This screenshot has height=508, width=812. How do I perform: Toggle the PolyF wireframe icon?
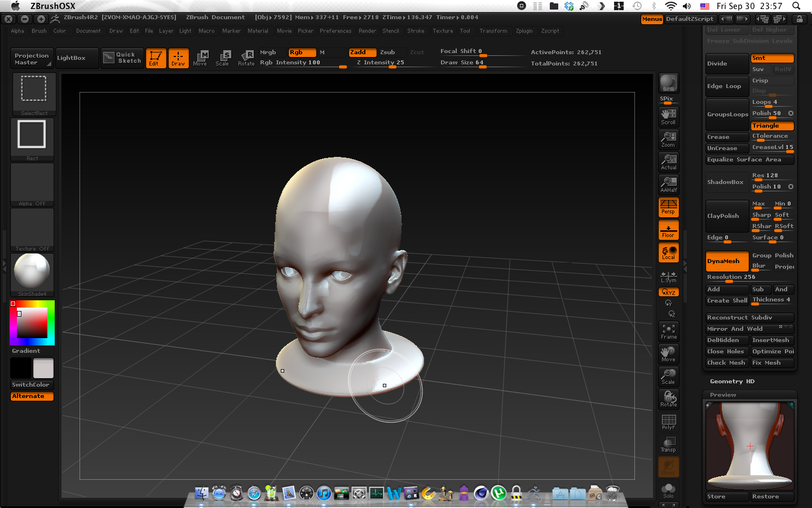tap(668, 422)
